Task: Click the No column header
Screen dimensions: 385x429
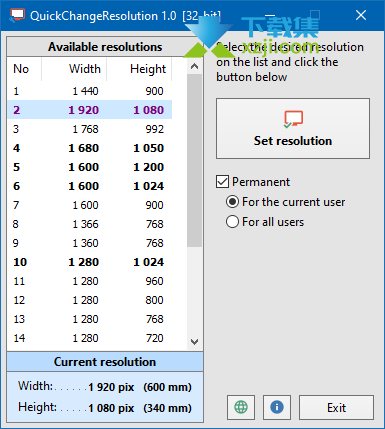Action: point(25,69)
